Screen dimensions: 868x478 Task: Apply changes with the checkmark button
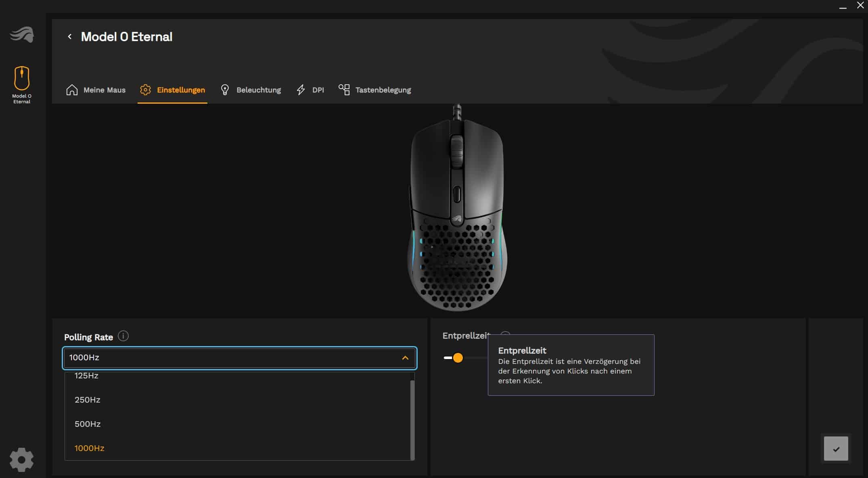(836, 449)
